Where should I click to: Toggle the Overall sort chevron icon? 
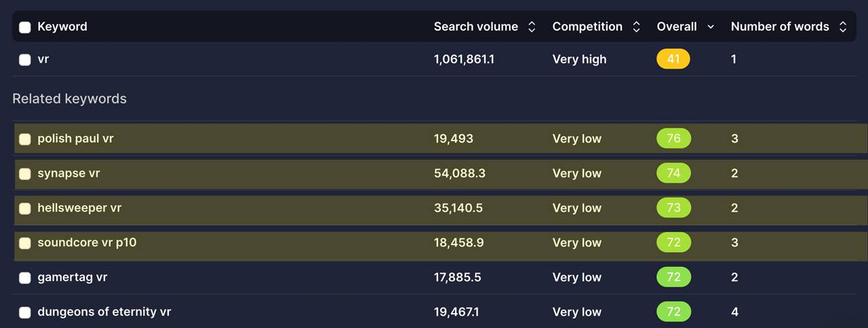711,27
